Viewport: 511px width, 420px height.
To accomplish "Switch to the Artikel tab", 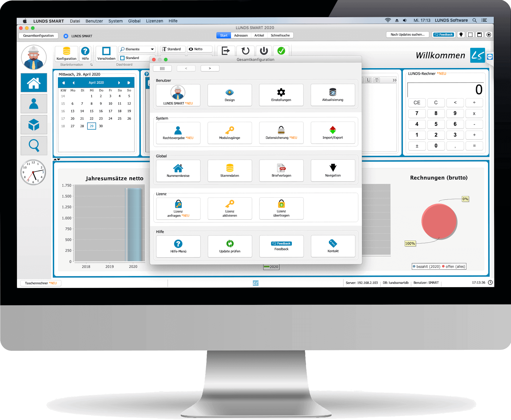I will coord(259,36).
